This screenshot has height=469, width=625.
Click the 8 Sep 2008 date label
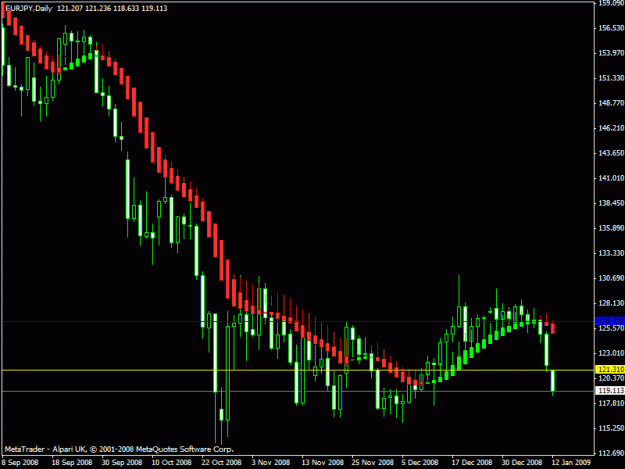(x=20, y=463)
